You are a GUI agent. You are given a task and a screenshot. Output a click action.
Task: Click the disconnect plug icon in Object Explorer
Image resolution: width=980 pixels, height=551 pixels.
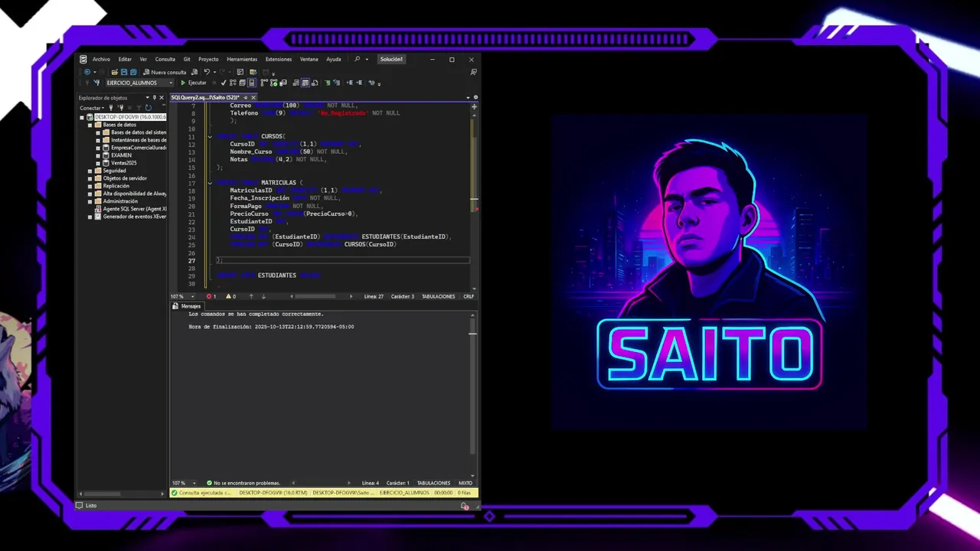[x=119, y=108]
